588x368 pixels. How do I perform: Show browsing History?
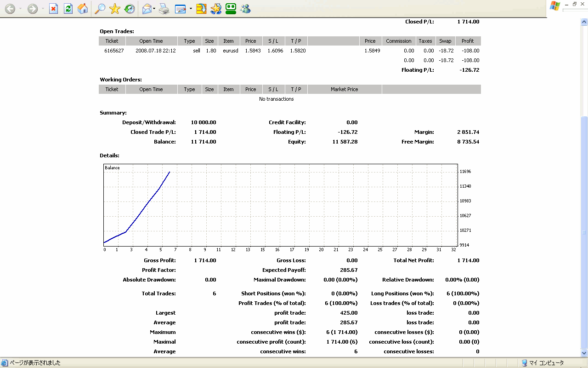[130, 9]
